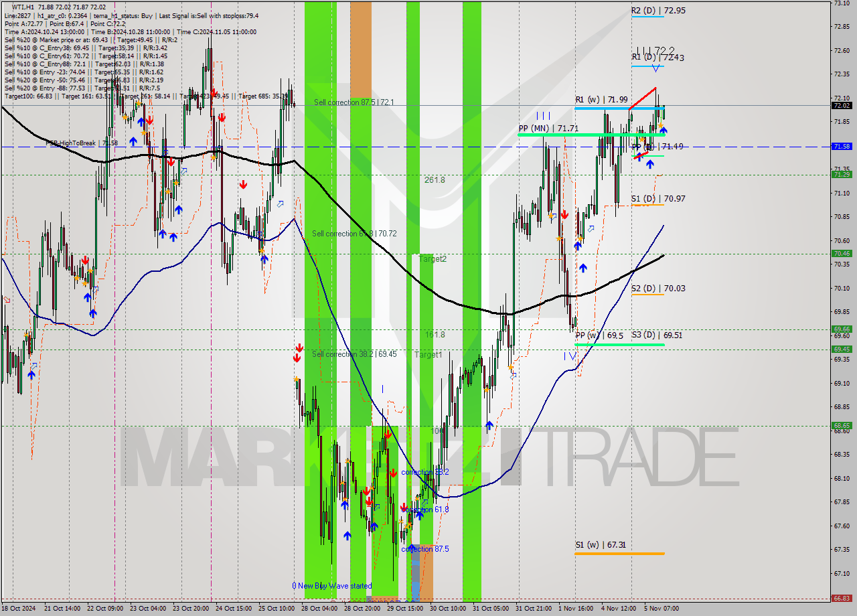The height and width of the screenshot is (616, 857).
Task: Click the 'Target2' label
Action: click(433, 258)
